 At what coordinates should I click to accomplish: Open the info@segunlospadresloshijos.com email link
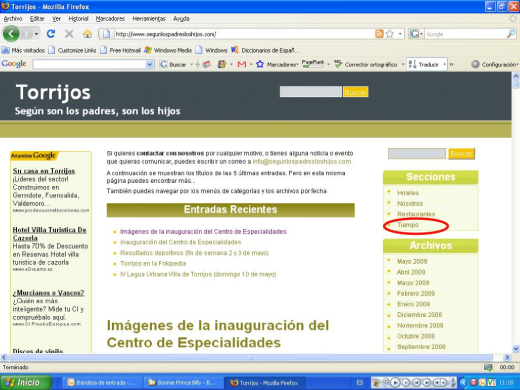pyautogui.click(x=302, y=162)
